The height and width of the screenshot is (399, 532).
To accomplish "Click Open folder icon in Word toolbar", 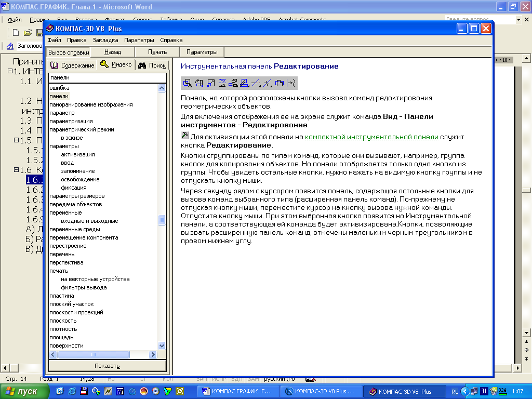I will pos(28,33).
